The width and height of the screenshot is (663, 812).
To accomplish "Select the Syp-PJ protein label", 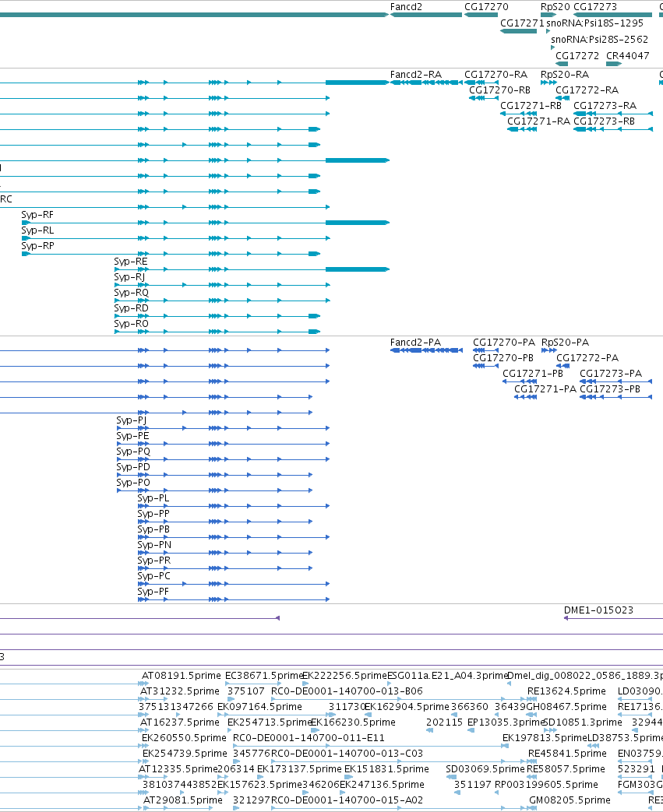I will 132,420.
